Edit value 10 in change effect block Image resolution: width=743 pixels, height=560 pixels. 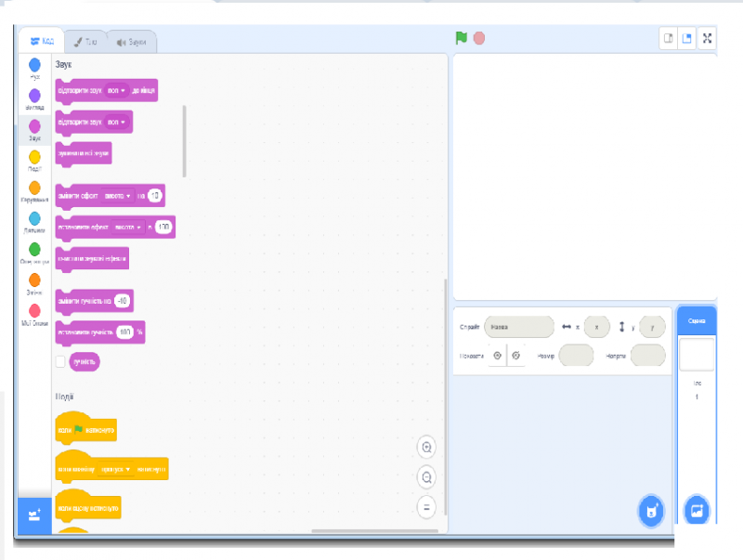[154, 196]
